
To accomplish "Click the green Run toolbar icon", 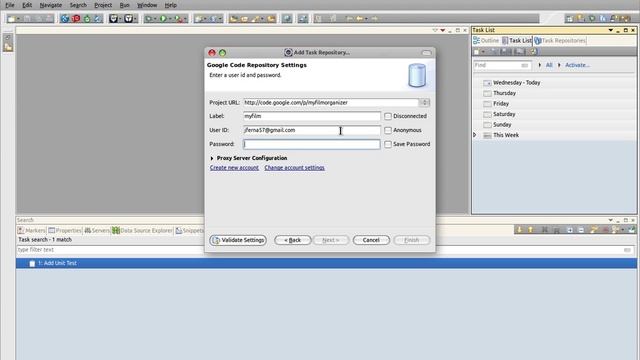I will click(163, 19).
